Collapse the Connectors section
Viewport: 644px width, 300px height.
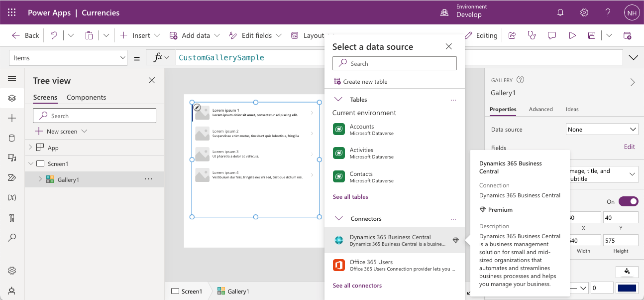click(338, 219)
